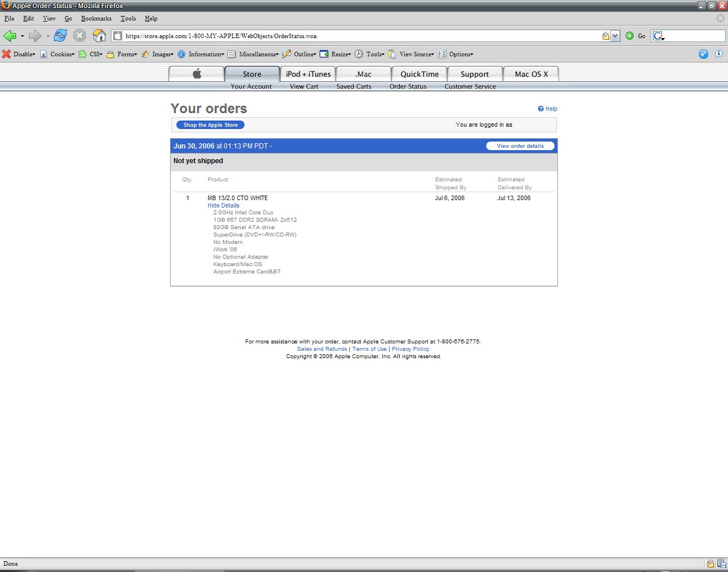Click the Disable red X icon
Viewport: 728px width, 572px height.
[x=6, y=54]
